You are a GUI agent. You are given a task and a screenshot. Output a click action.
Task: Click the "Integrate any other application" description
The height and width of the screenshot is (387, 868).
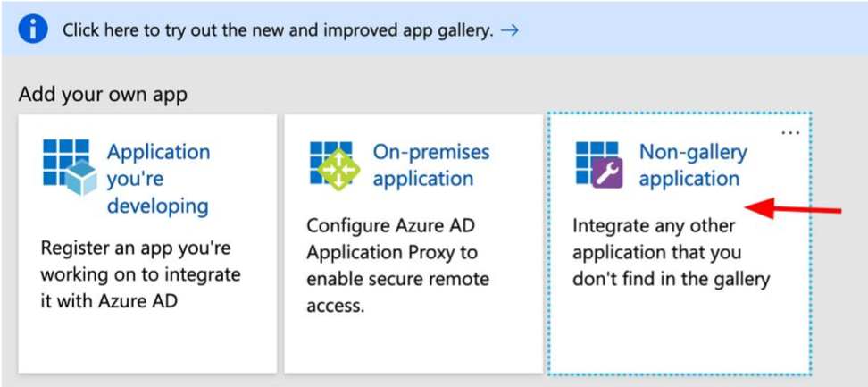pyautogui.click(x=670, y=252)
